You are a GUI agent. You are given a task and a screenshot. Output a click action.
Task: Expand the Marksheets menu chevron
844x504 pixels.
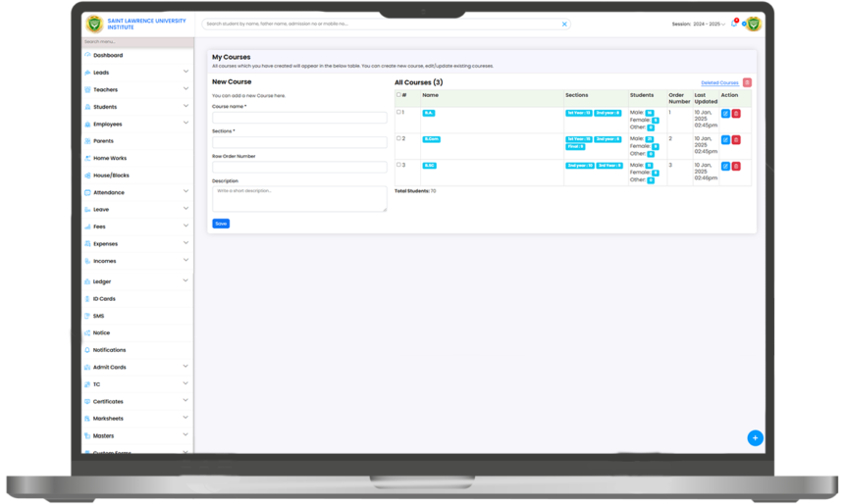tap(185, 418)
